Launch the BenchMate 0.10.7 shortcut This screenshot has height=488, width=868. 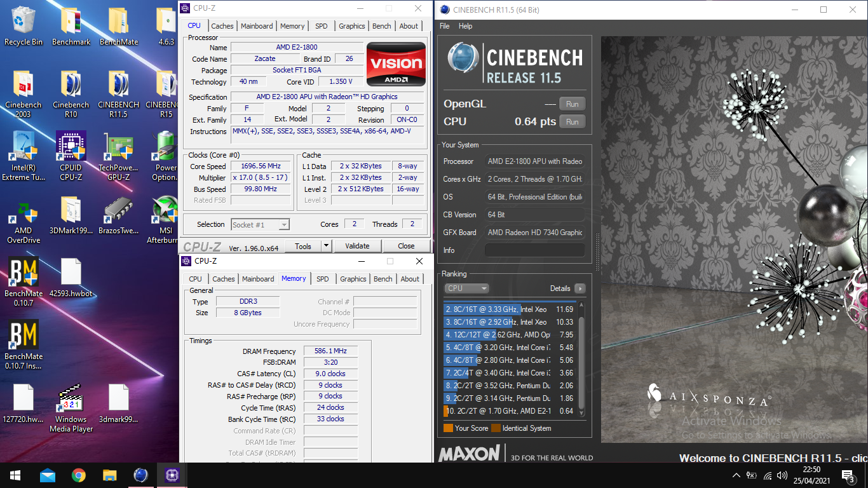tap(24, 282)
